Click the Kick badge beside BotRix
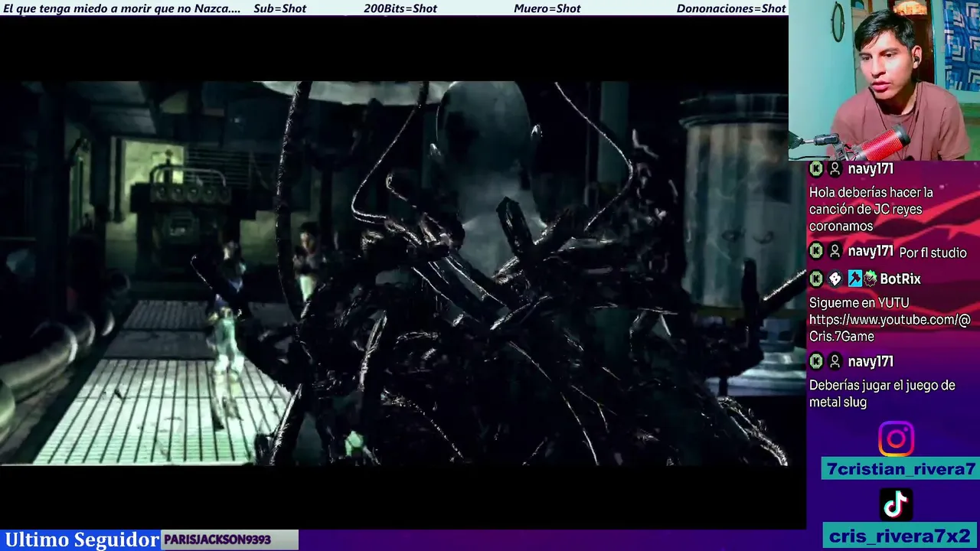 point(816,279)
